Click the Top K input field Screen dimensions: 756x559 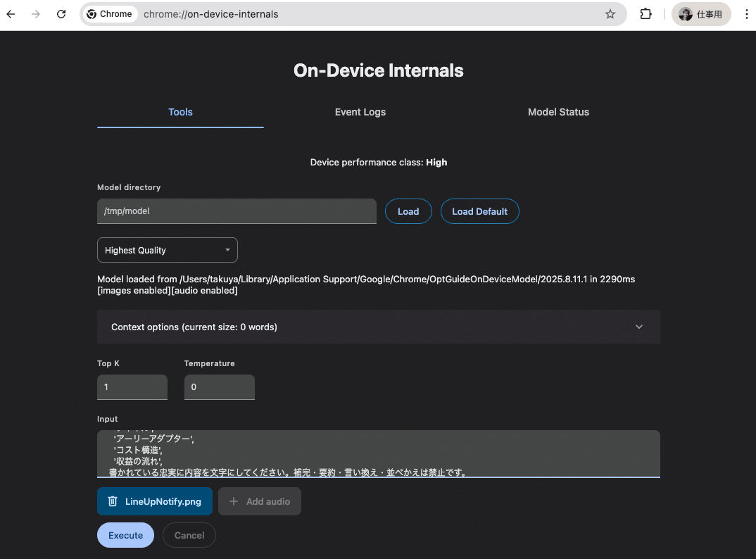coord(132,387)
